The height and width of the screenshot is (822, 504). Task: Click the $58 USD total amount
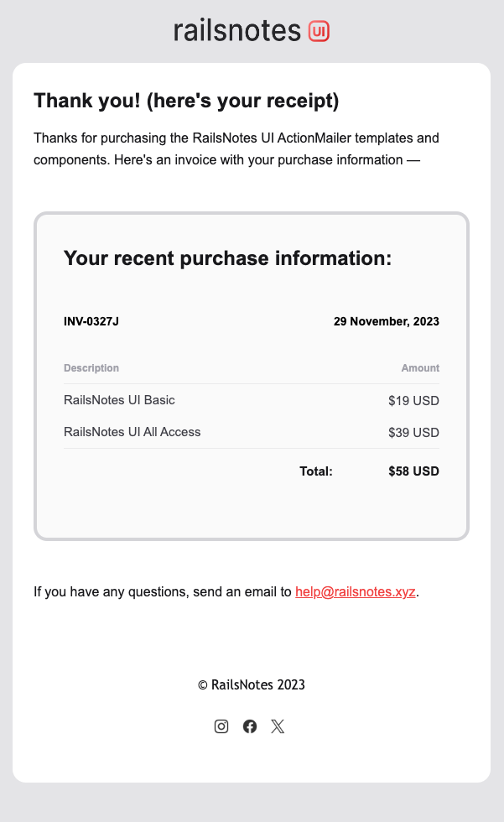tap(414, 471)
